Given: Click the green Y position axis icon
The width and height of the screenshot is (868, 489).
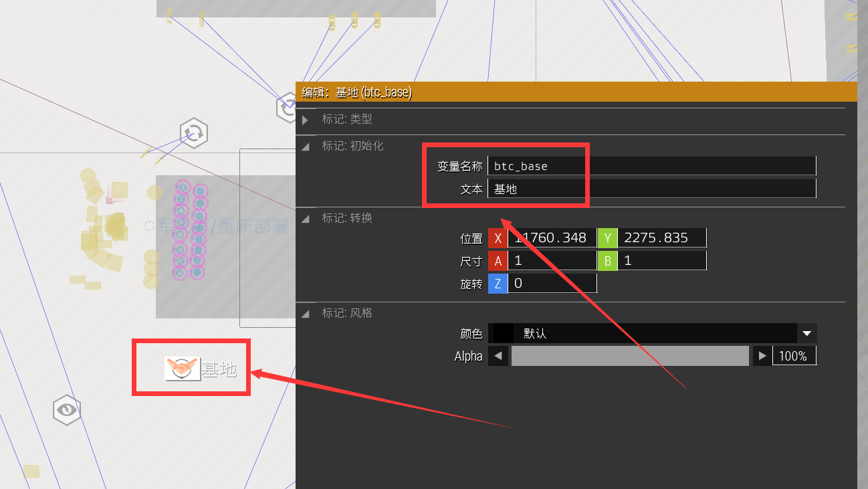Looking at the screenshot, I should pyautogui.click(x=607, y=237).
